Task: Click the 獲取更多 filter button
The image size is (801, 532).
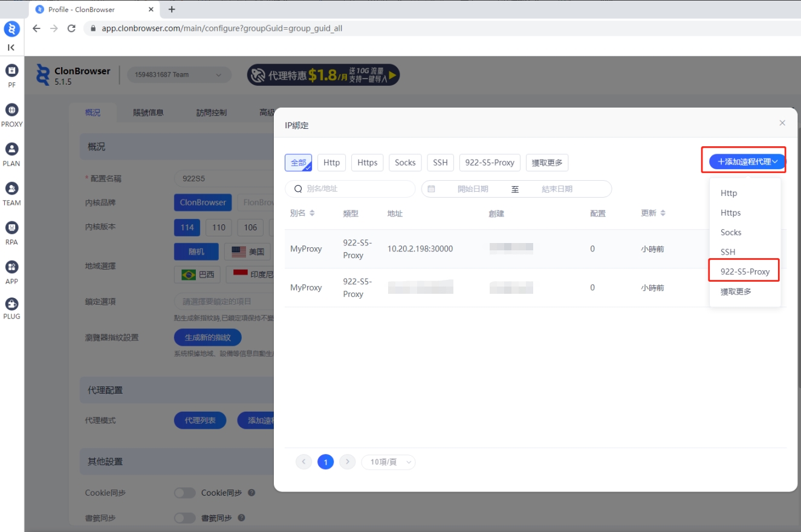Action: coord(546,163)
